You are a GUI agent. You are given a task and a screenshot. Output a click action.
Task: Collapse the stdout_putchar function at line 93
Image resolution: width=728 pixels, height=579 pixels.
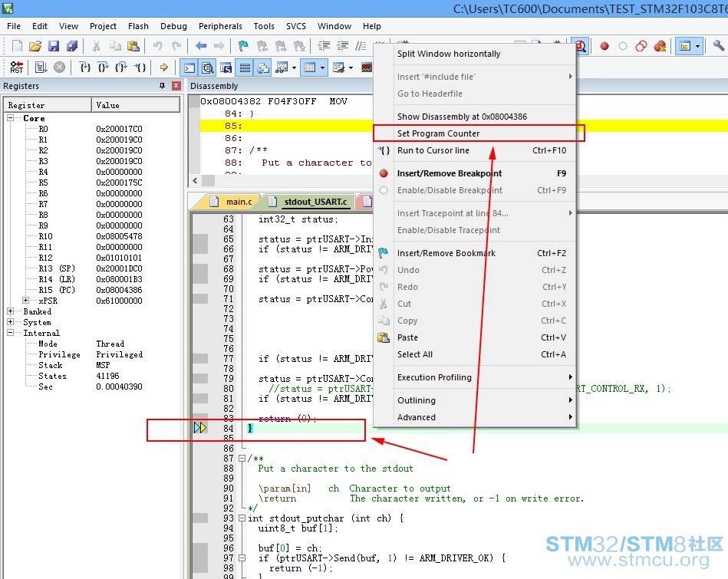(x=242, y=518)
